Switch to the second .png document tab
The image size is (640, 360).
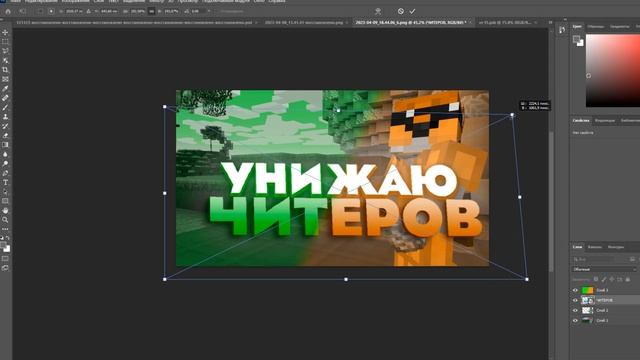pos(304,22)
